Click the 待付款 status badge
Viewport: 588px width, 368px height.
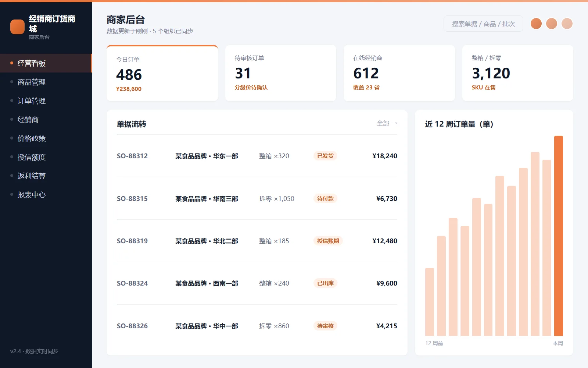(x=325, y=199)
